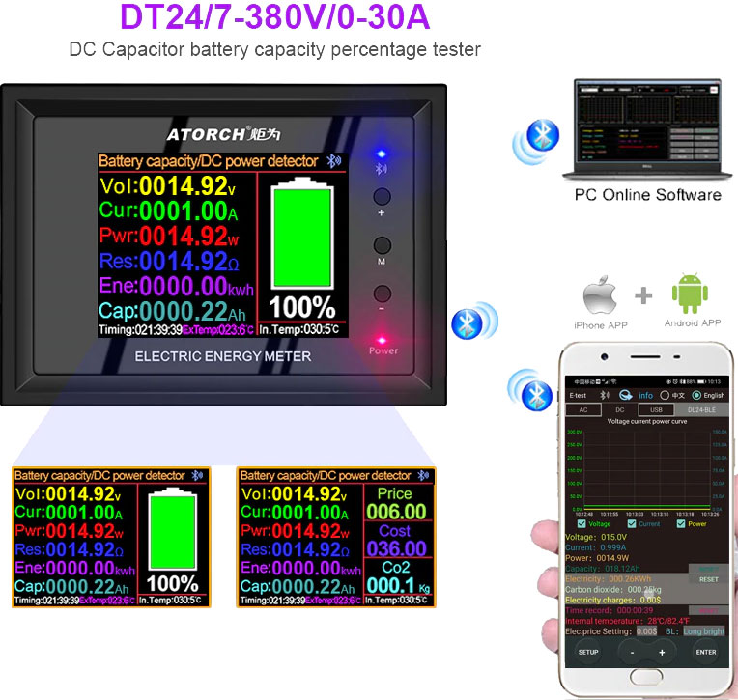Click the phone's home button
Image resolution: width=738 pixels, height=700 pixels.
tap(645, 678)
